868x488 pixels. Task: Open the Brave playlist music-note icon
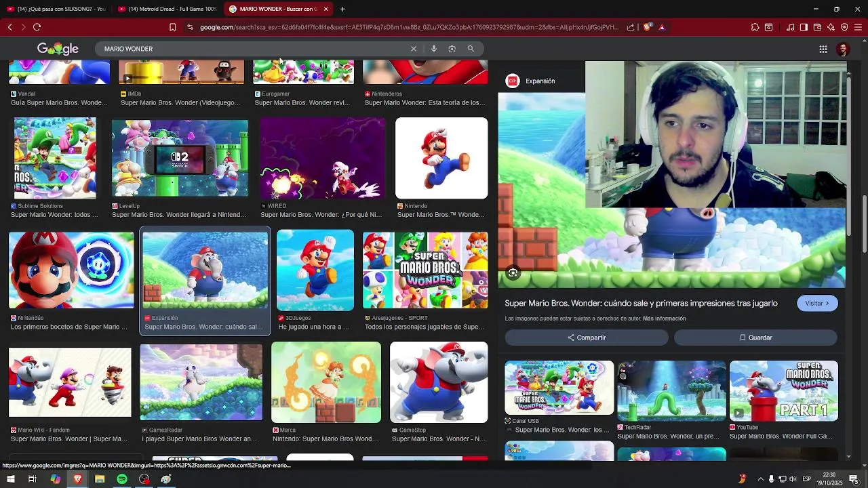pyautogui.click(x=790, y=27)
